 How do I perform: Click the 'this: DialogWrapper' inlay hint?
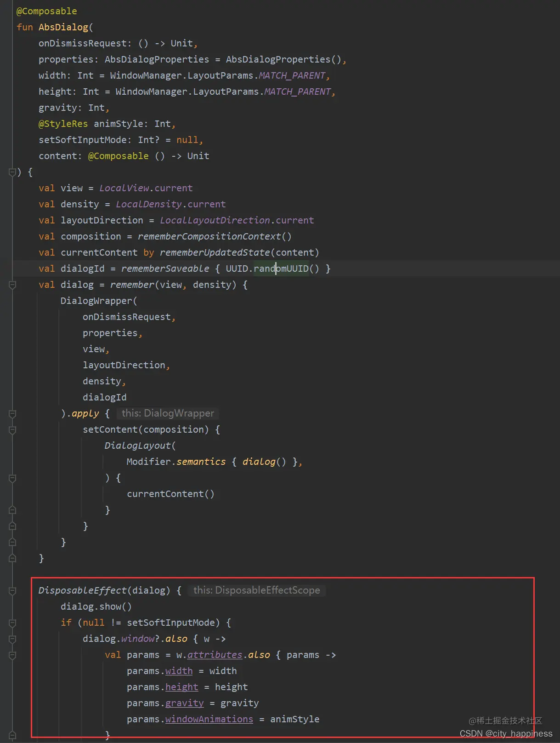click(168, 413)
